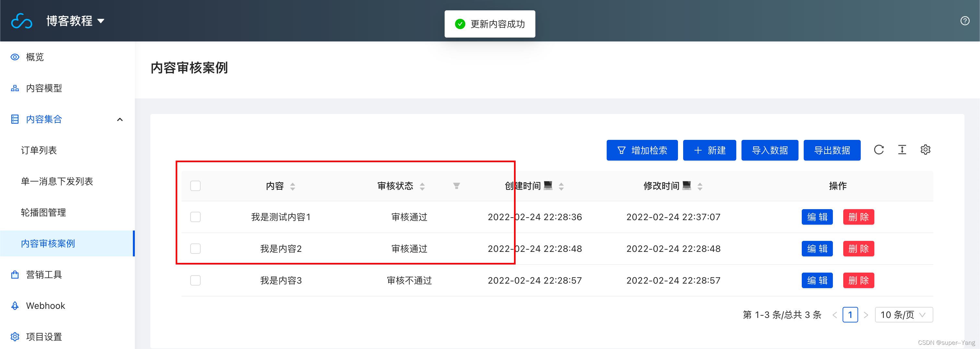
Task: Toggle the select-all header checkbox
Action: 195,186
